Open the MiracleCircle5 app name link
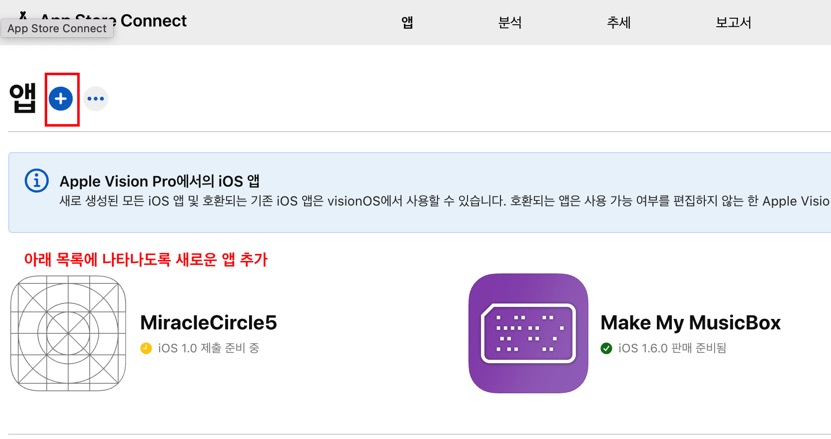 coord(208,322)
